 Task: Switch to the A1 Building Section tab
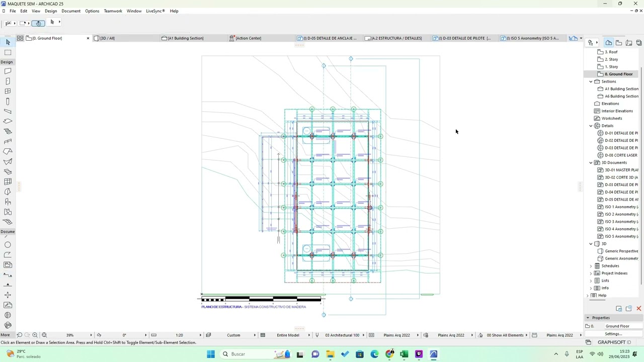(193, 38)
